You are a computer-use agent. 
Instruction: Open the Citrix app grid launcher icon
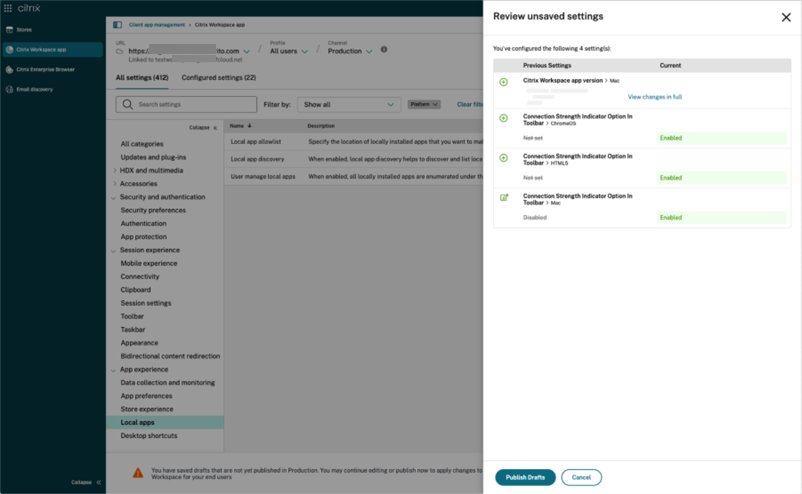tap(8, 8)
